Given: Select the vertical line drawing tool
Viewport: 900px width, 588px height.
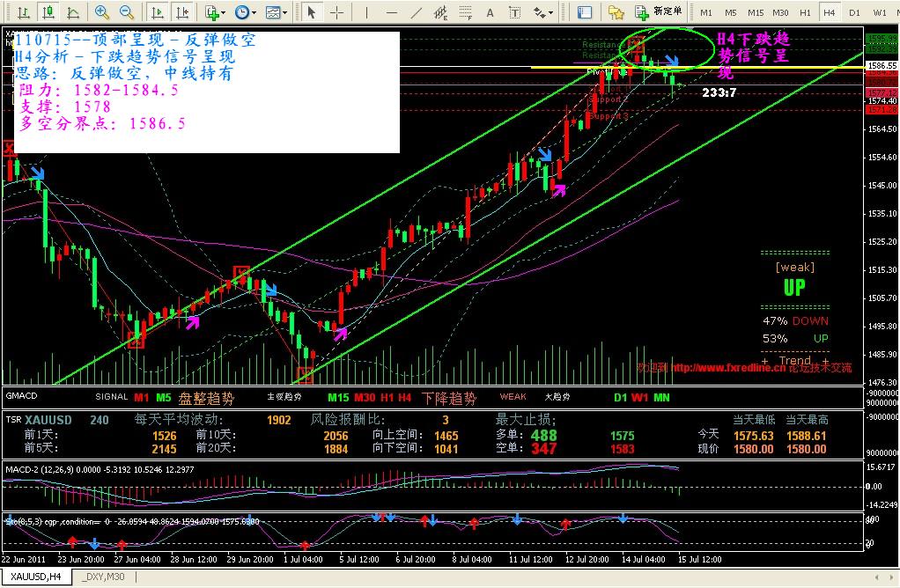Looking at the screenshot, I should (366, 12).
